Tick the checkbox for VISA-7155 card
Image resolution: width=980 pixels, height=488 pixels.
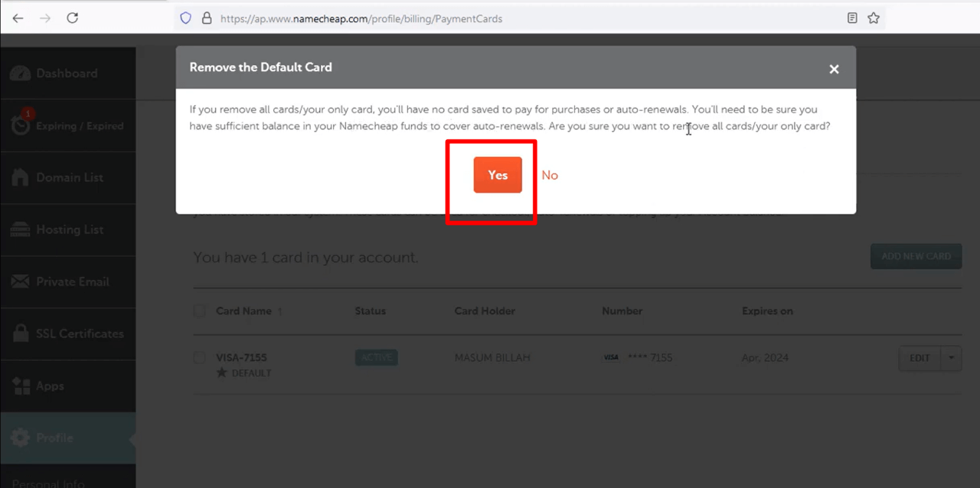(200, 357)
